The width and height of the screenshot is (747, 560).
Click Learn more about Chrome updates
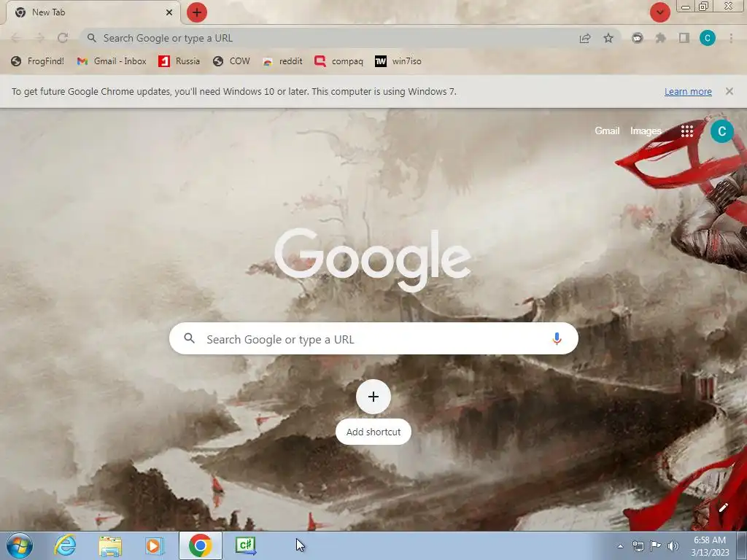click(x=688, y=91)
